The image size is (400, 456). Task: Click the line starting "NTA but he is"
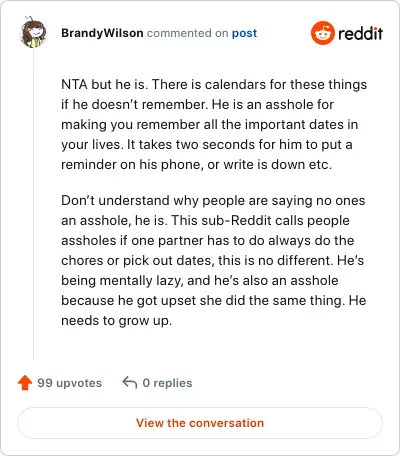(x=214, y=84)
